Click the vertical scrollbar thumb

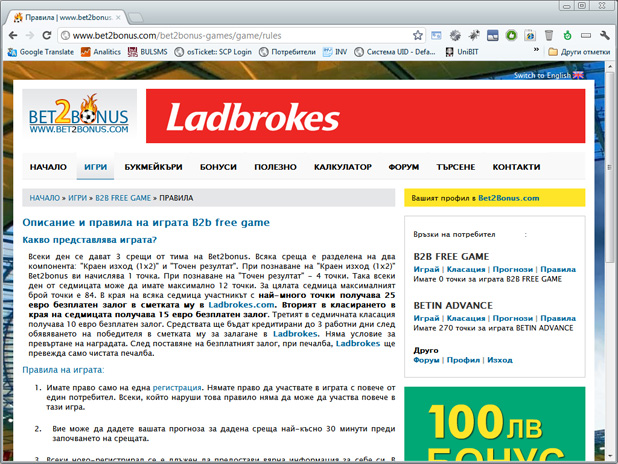click(x=610, y=168)
